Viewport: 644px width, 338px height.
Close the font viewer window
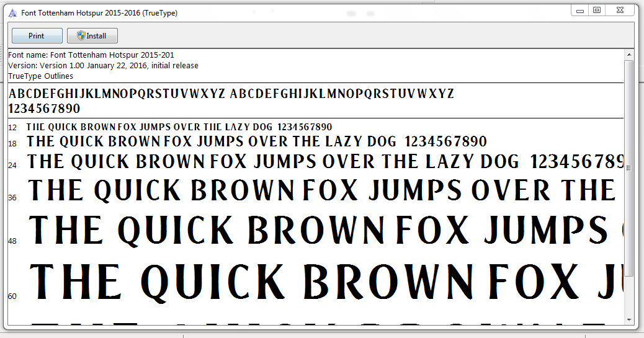620,11
